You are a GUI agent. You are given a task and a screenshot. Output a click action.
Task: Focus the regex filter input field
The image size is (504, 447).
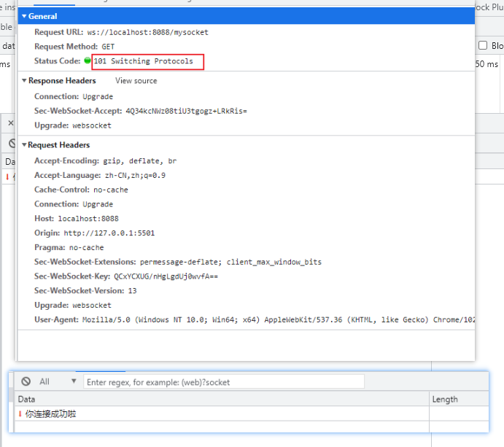click(x=224, y=382)
